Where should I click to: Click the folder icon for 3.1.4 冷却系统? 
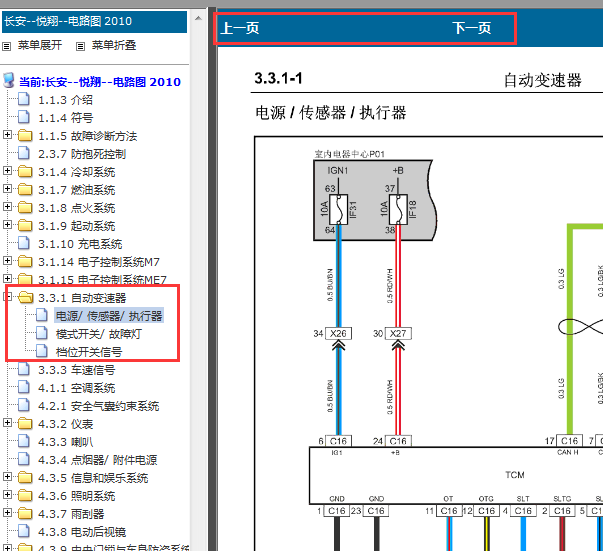[25, 171]
